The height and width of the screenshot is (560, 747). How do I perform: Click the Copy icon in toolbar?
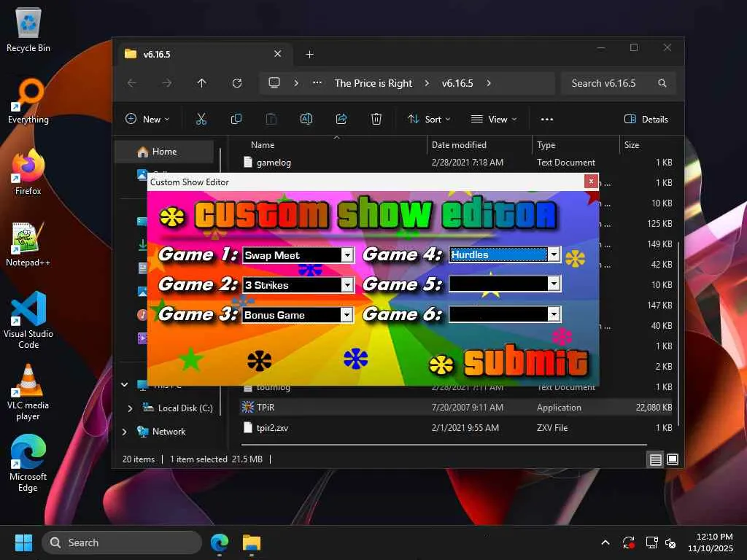click(236, 120)
